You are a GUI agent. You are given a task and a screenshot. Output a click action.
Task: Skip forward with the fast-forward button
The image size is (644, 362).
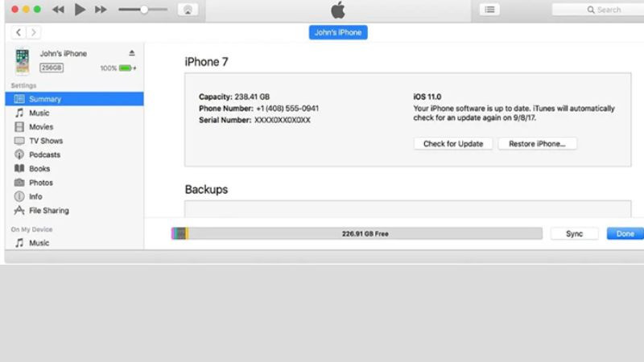click(x=101, y=10)
